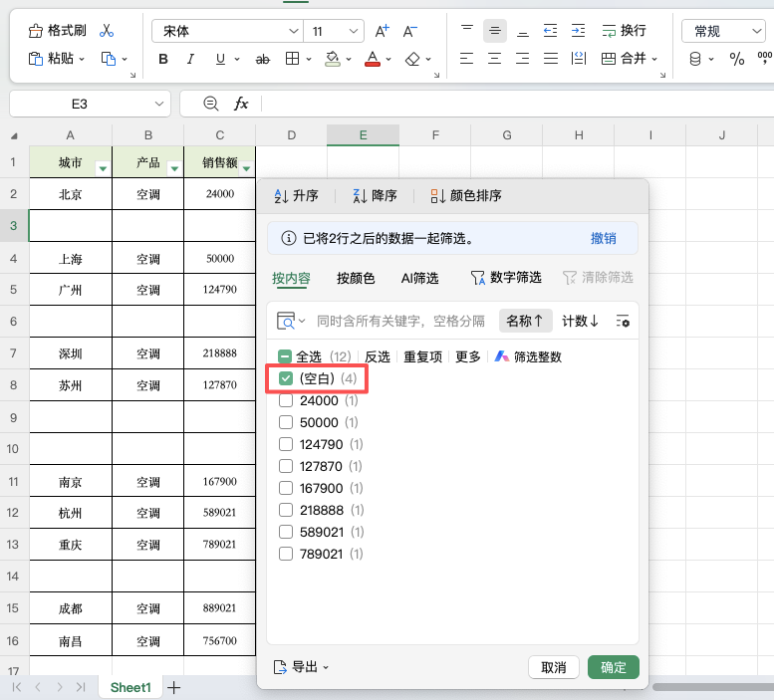774x700 pixels.
Task: Align text center horizontally
Action: [495, 59]
